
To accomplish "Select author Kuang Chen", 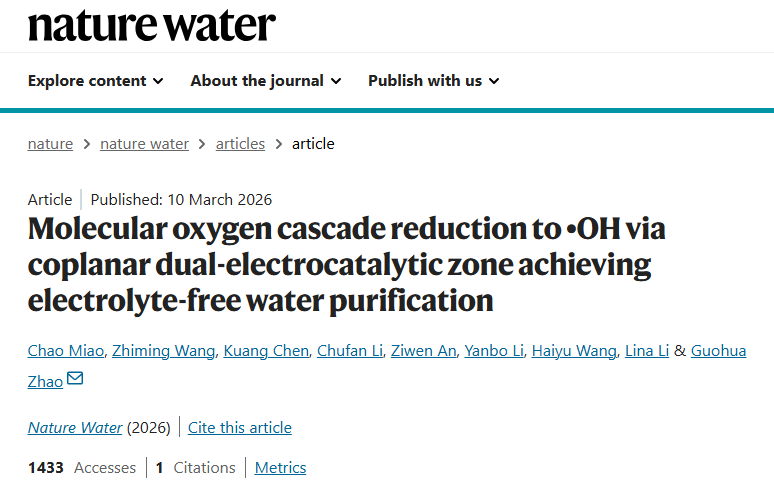I will (263, 350).
